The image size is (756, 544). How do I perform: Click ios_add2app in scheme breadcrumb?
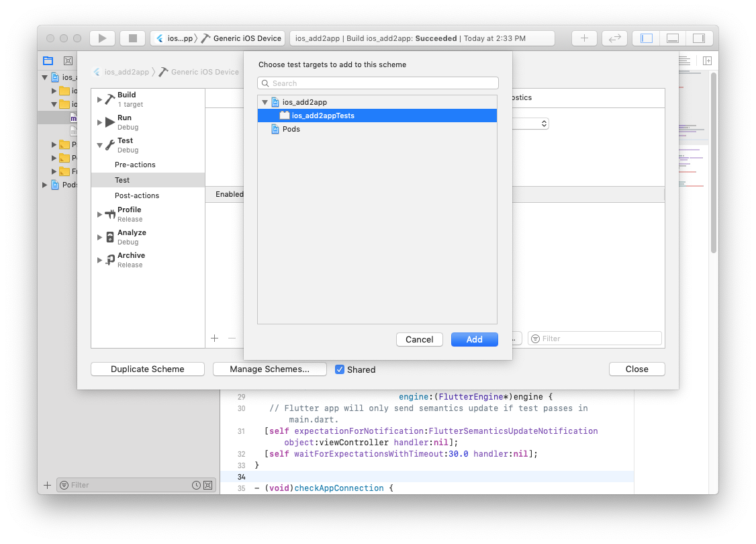pyautogui.click(x=126, y=72)
